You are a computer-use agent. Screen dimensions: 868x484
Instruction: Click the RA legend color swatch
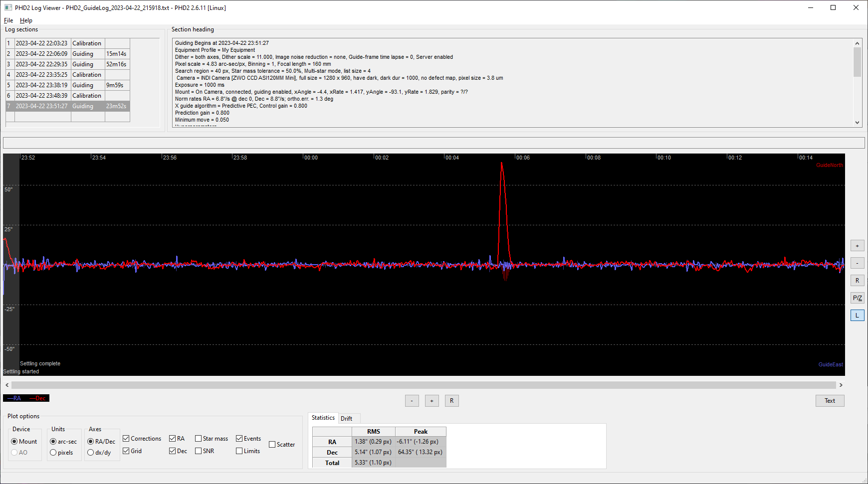(x=14, y=398)
